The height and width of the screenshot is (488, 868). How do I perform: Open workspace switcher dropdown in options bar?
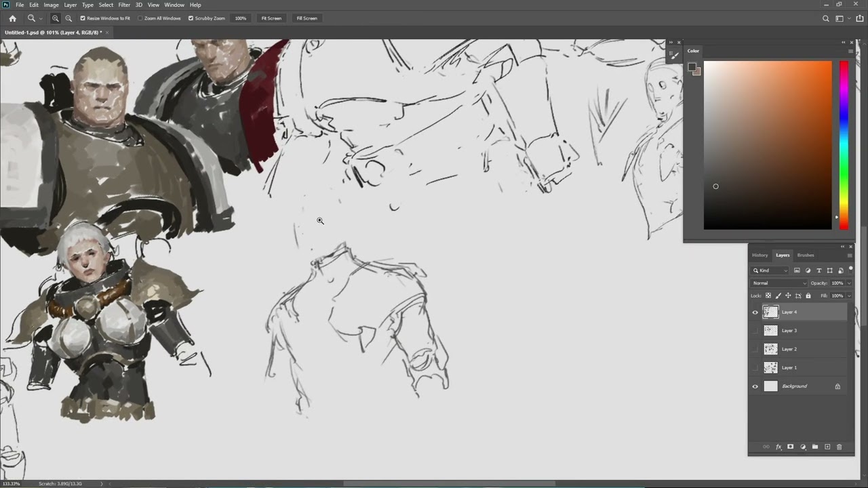click(x=843, y=18)
